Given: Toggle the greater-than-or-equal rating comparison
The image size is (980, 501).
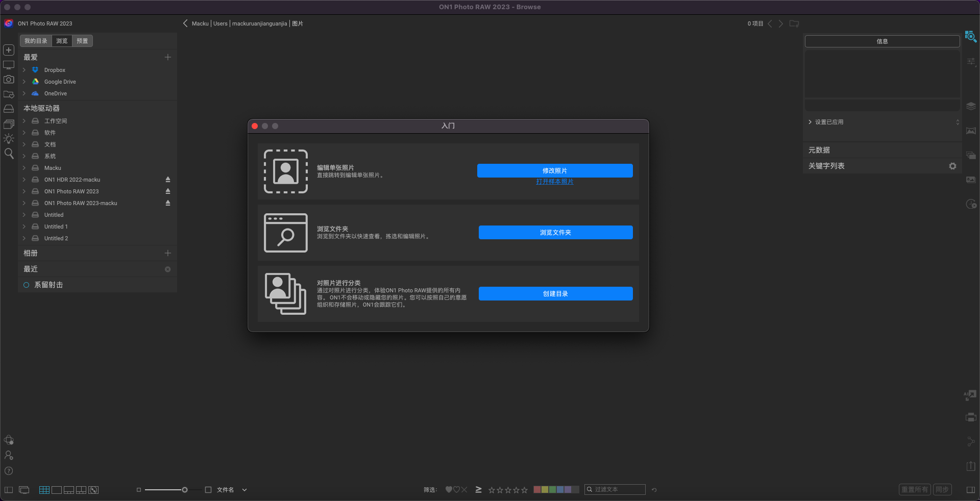Looking at the screenshot, I should [478, 489].
